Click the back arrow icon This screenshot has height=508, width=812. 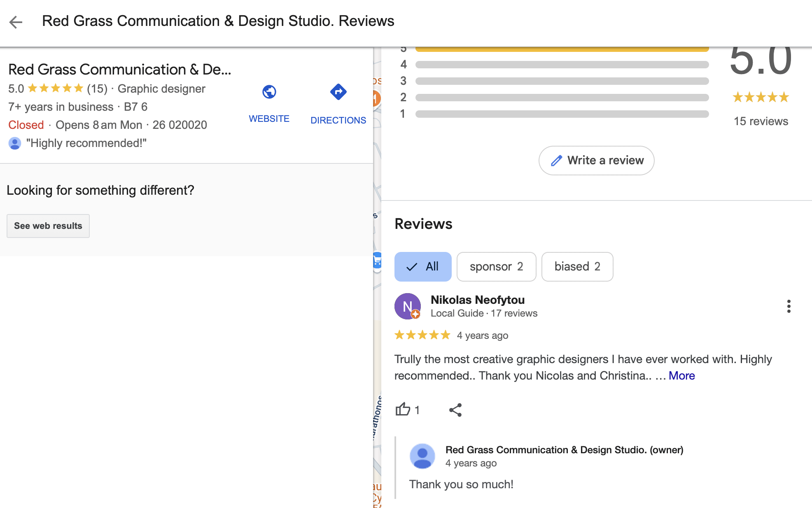point(16,22)
